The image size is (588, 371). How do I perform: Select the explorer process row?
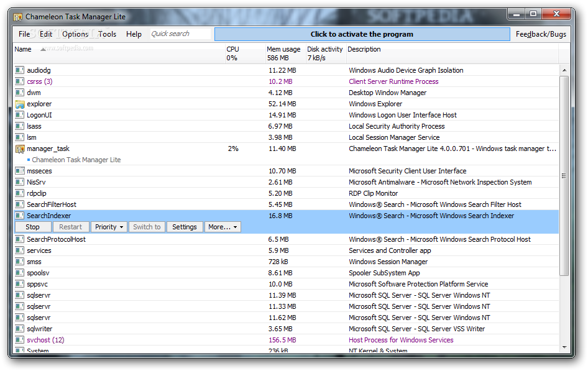pos(286,104)
